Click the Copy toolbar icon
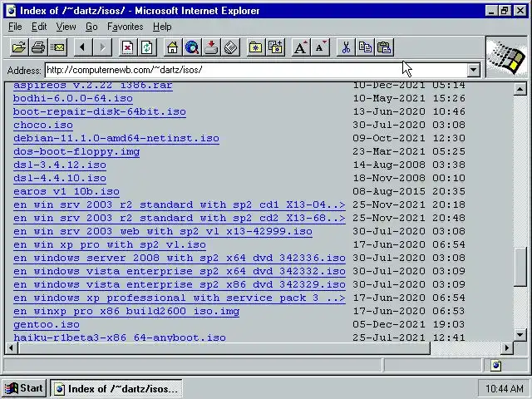Viewport: 532px width, 399px height. pyautogui.click(x=365, y=47)
